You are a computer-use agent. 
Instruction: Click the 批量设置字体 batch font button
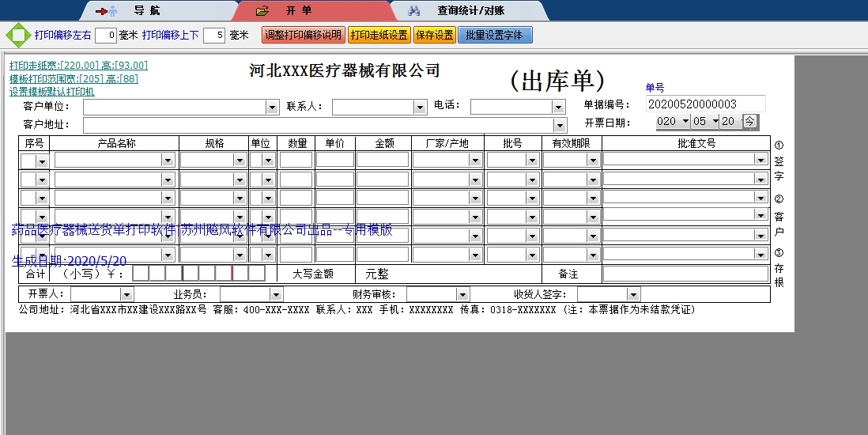tap(495, 36)
